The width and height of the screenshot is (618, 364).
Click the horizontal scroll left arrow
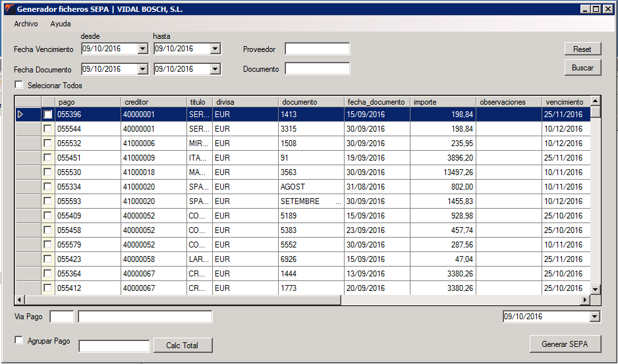coord(20,300)
